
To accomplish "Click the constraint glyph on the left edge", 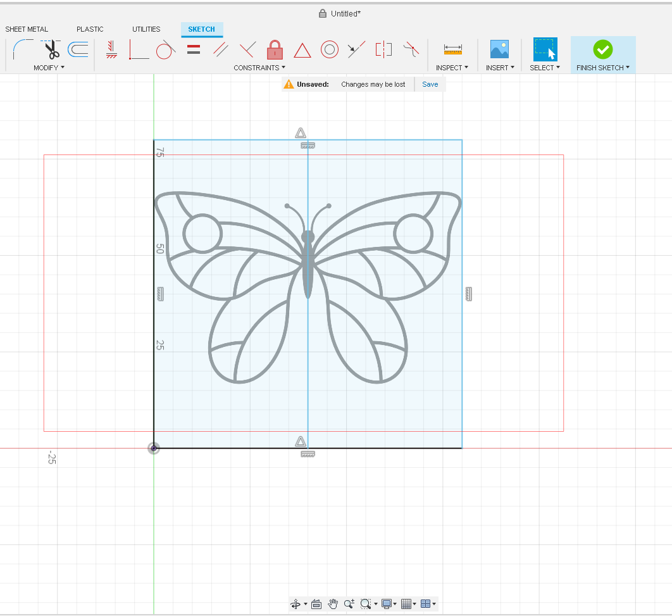I will [x=160, y=294].
